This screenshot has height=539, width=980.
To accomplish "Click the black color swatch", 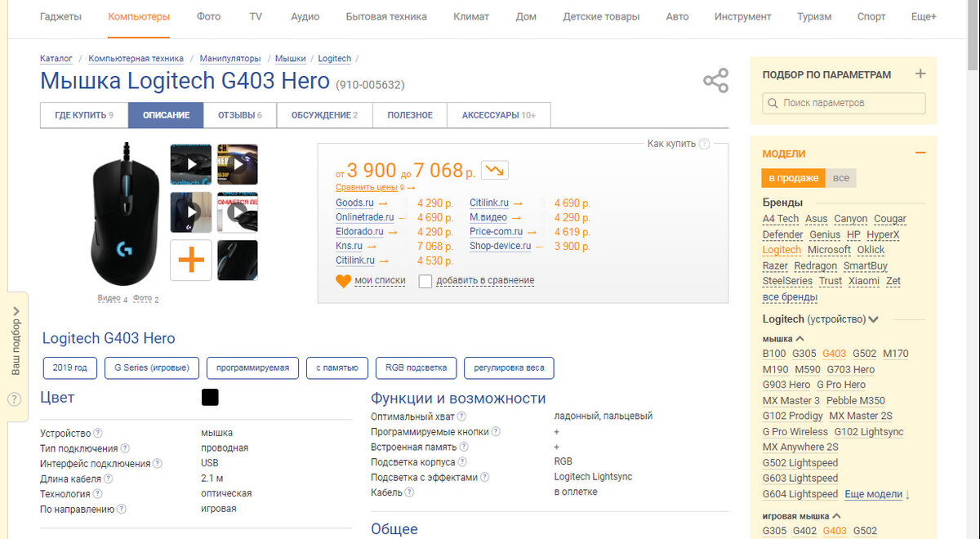I will [x=210, y=398].
